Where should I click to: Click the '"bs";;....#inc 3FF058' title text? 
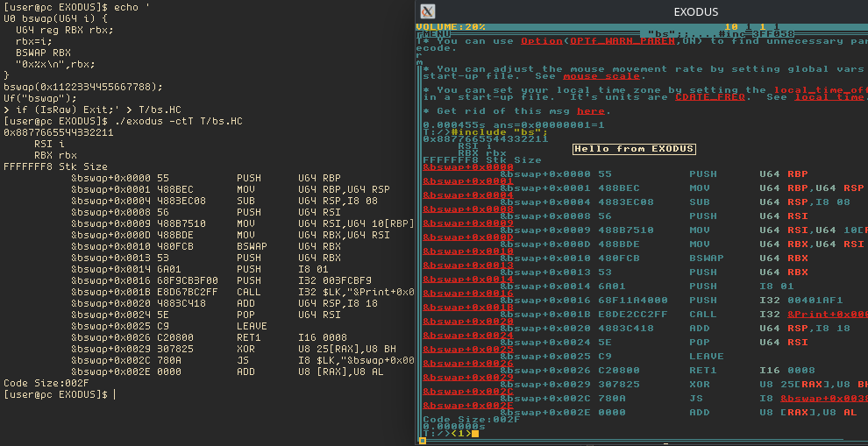pyautogui.click(x=721, y=34)
